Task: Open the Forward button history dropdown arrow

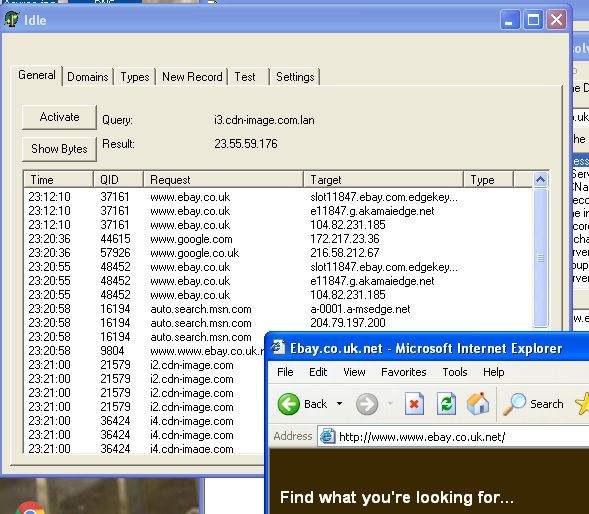Action: 391,404
